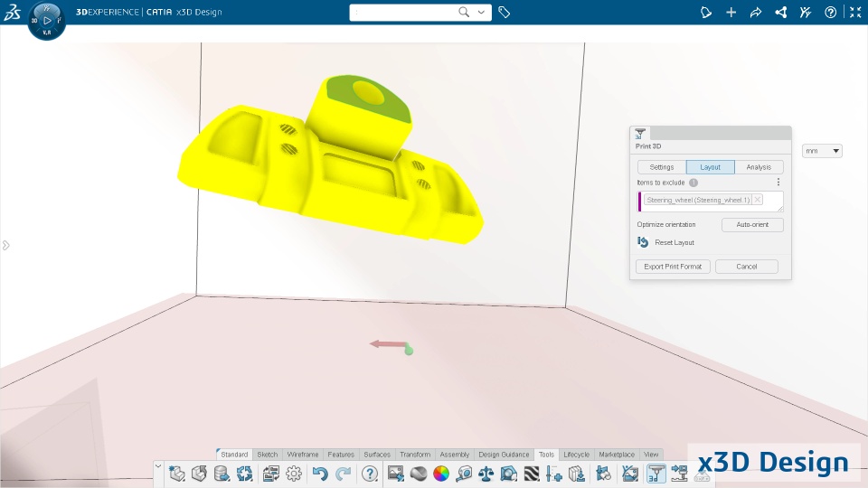
Task: Open the Standard toolbar tab
Action: coord(233,455)
